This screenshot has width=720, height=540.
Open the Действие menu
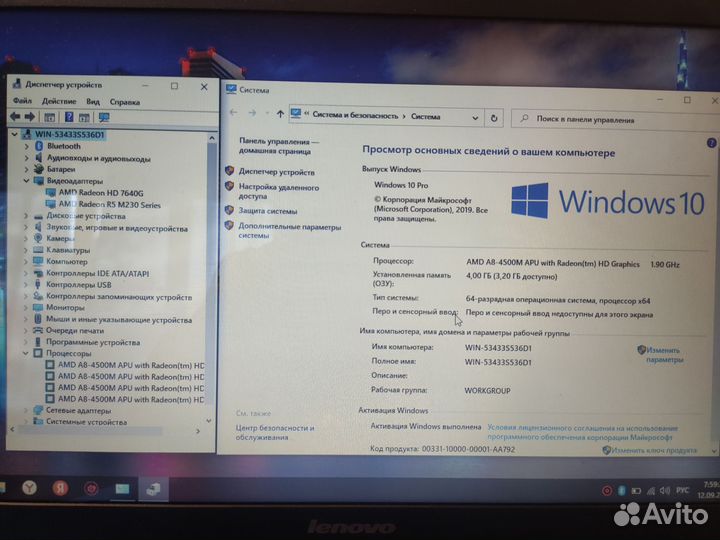59,101
